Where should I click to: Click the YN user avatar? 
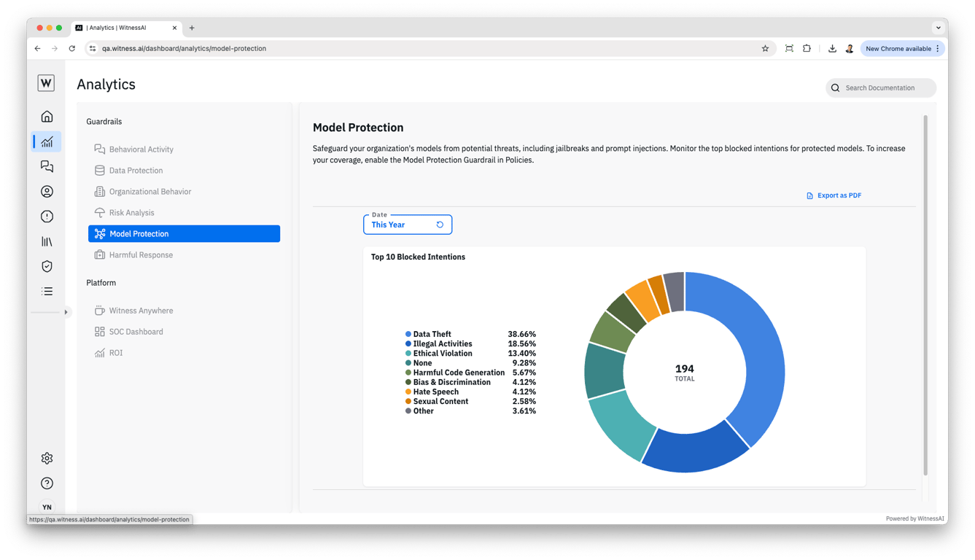[x=47, y=507]
